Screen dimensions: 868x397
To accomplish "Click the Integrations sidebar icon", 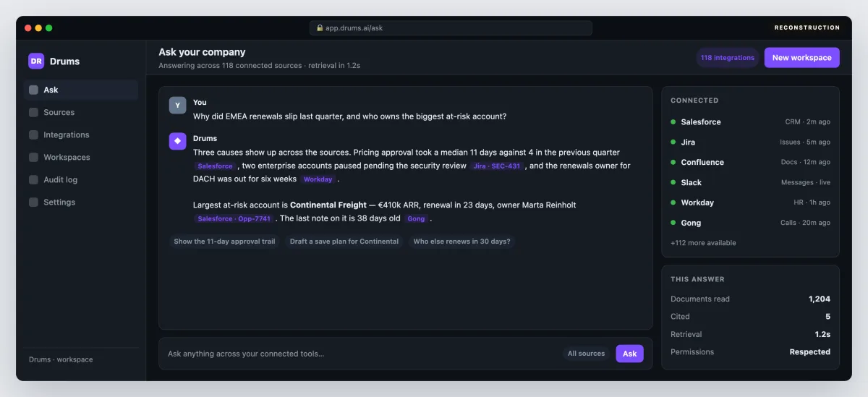I will pyautogui.click(x=33, y=135).
